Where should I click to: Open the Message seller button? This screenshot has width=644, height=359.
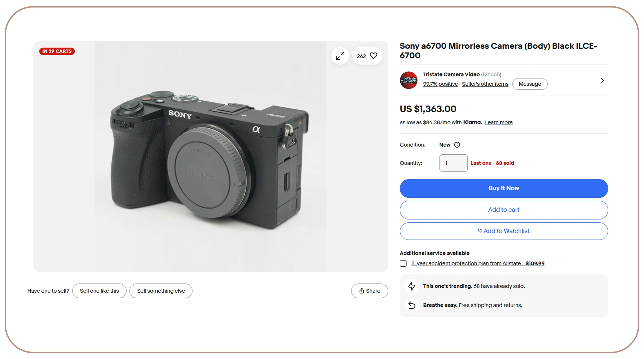530,84
